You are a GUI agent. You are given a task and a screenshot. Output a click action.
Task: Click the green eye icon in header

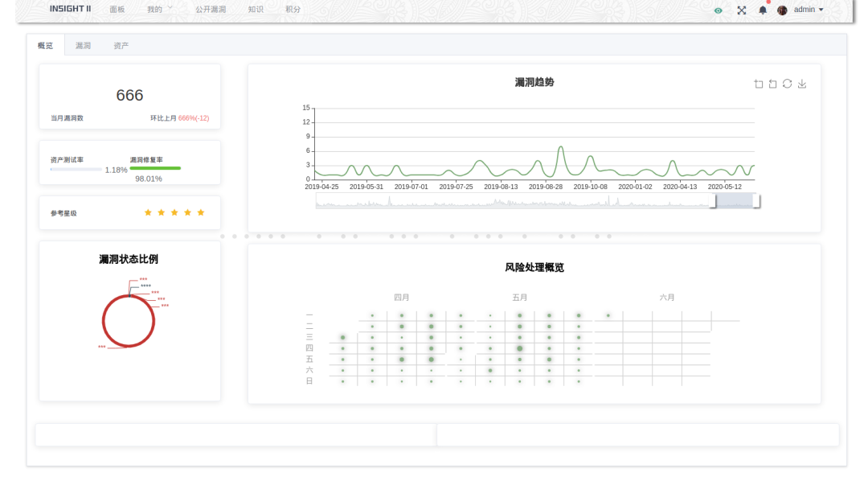718,10
